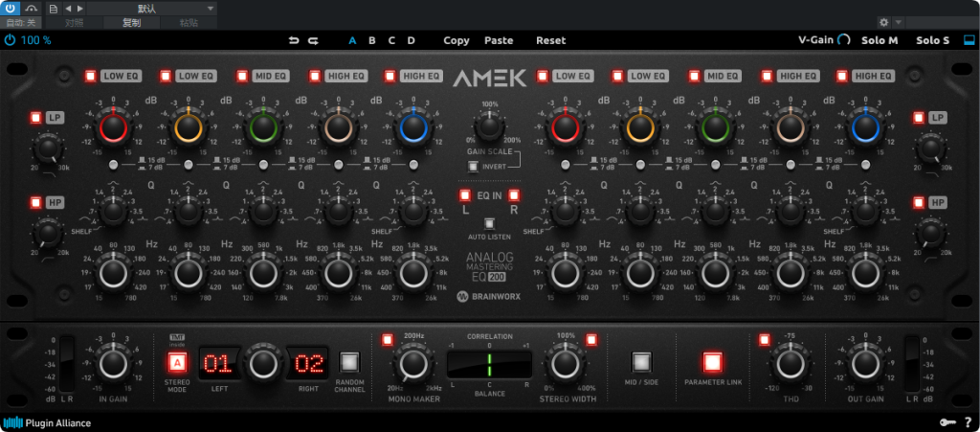The height and width of the screenshot is (432, 980).
Task: Click the plugin power icon beside 100 %
Action: click(10, 40)
